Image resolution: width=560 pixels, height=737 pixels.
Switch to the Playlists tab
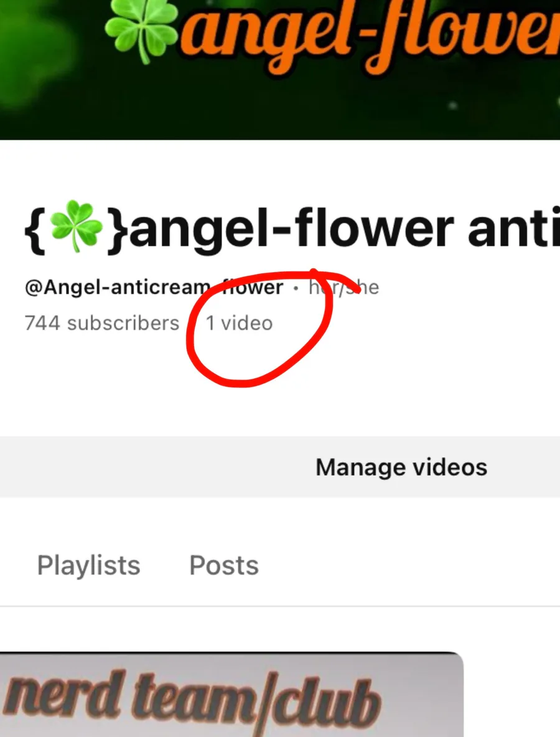[89, 565]
